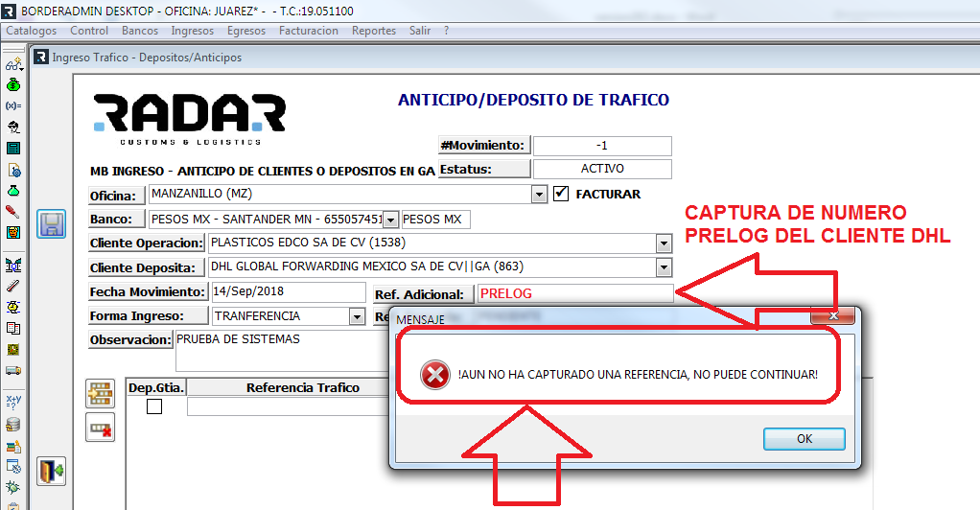Image resolution: width=980 pixels, height=510 pixels.
Task: Open the ? help menu
Action: click(x=446, y=31)
